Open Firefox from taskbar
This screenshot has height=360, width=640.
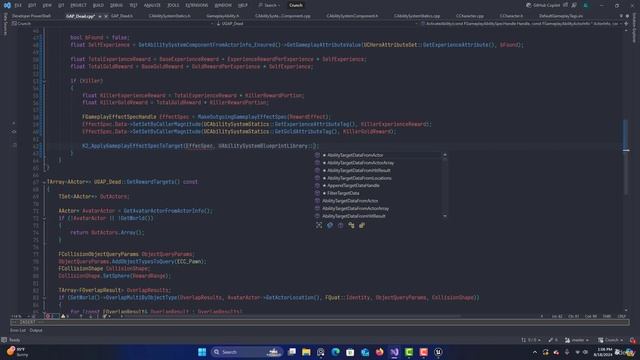coord(380,352)
